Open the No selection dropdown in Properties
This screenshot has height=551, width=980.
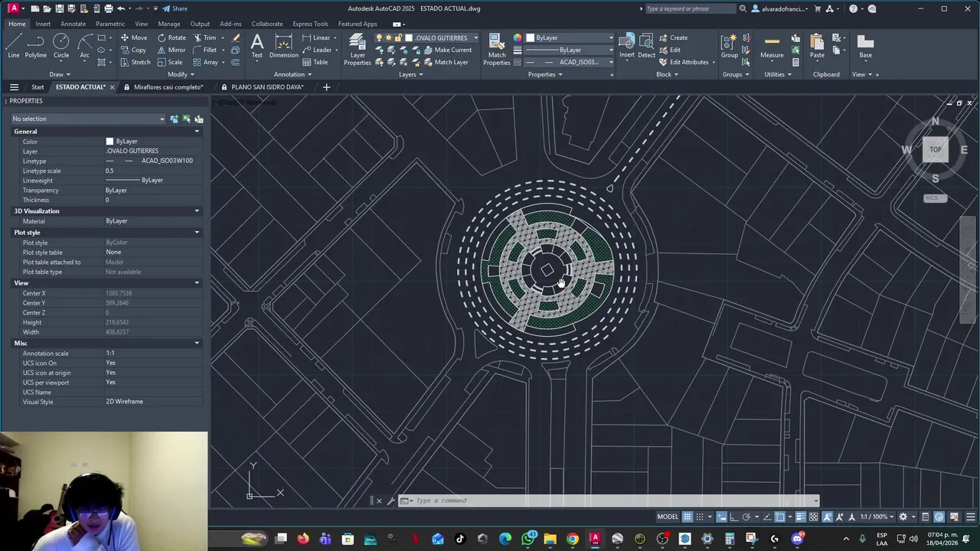[x=88, y=119]
